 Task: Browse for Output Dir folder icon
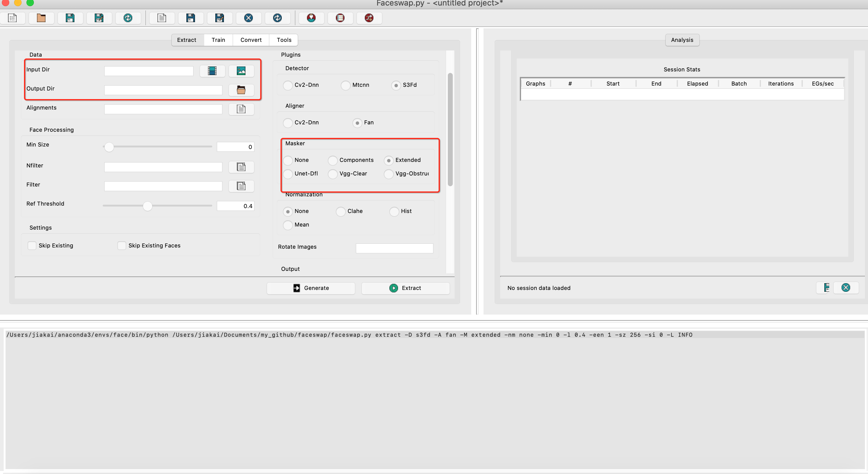[x=241, y=90]
